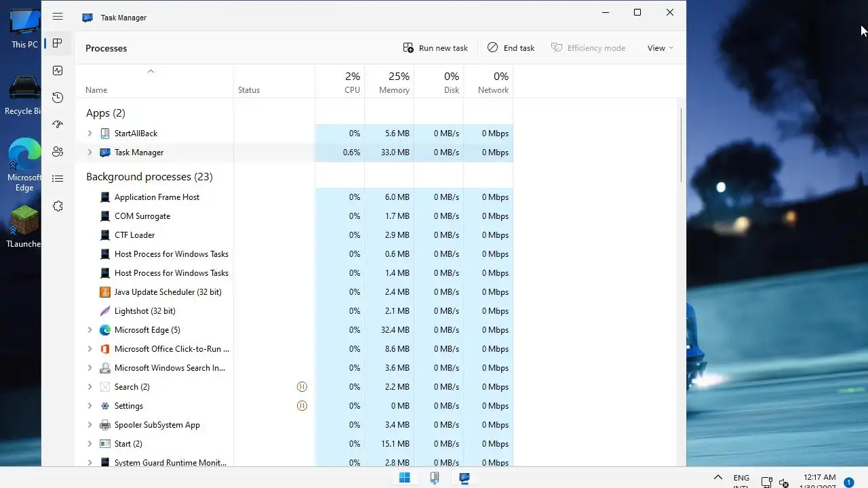
Task: Open the View dropdown menu
Action: tap(660, 48)
